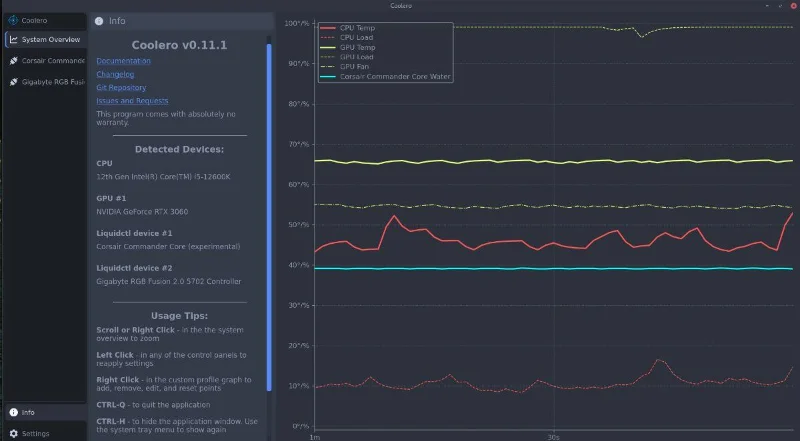Open the System Overview tab
Image resolution: width=800 pixels, height=441 pixels.
point(45,39)
